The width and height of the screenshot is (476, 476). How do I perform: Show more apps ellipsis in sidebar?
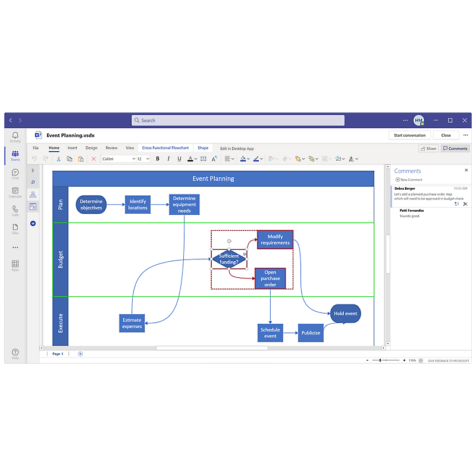[x=15, y=248]
